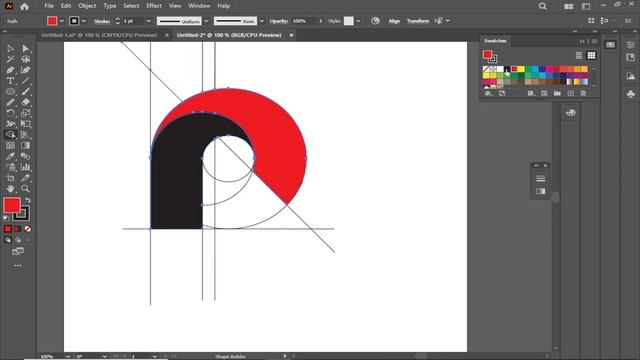Swap fill and stroke arrows in toolbar
Screen dimensions: 640x360
point(28,200)
